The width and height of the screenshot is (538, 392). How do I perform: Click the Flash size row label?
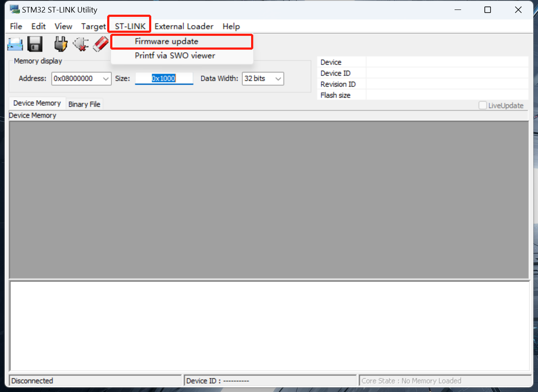335,95
